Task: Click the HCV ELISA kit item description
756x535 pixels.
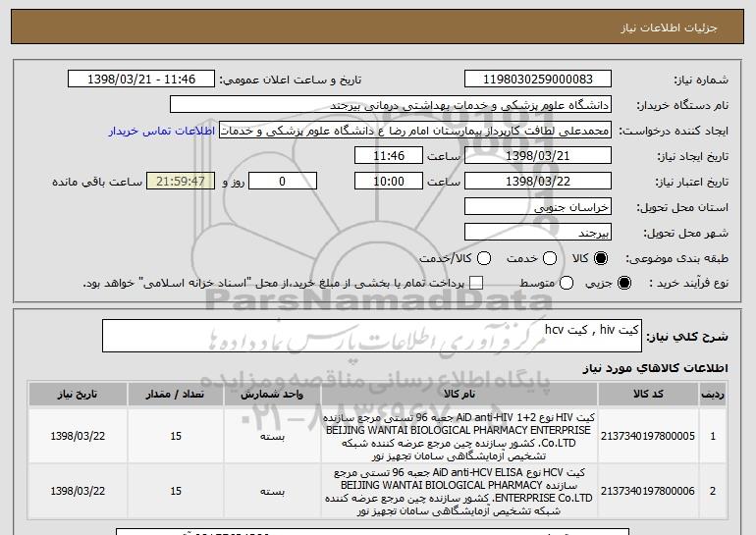Action: [x=459, y=491]
